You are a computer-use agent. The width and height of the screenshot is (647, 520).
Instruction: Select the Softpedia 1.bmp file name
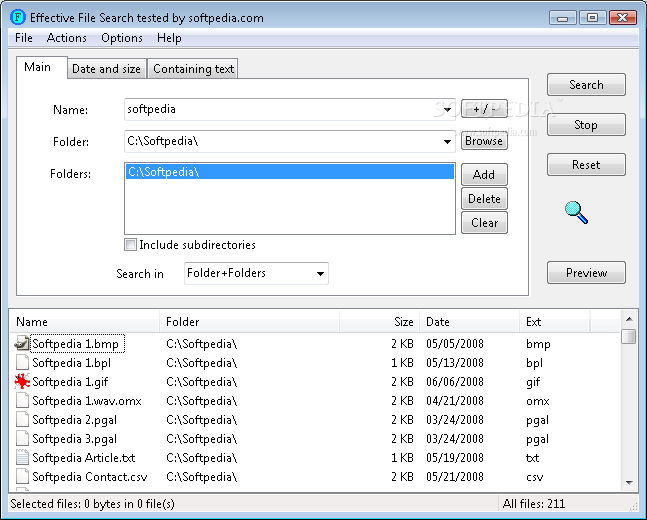point(76,343)
